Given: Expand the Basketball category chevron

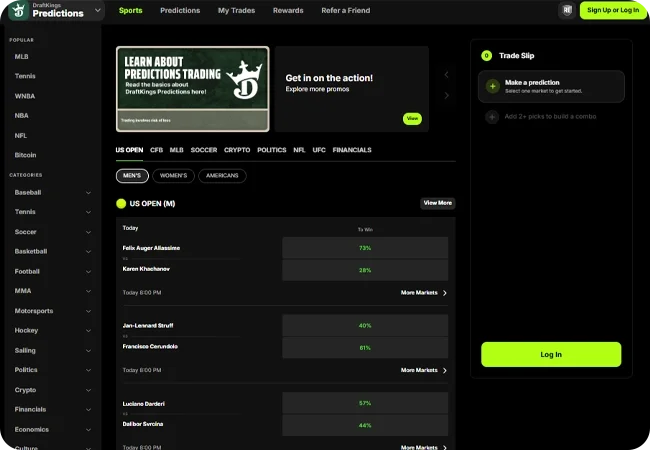Looking at the screenshot, I should (x=88, y=252).
